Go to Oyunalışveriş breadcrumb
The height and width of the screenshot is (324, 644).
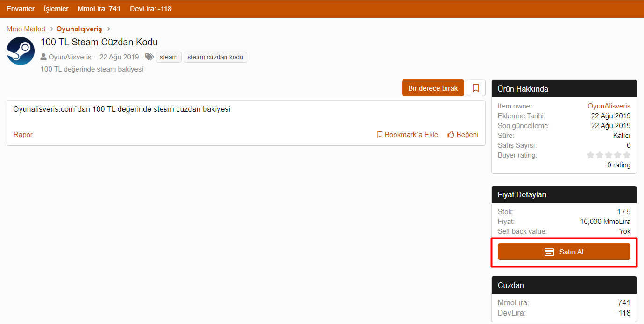click(79, 29)
